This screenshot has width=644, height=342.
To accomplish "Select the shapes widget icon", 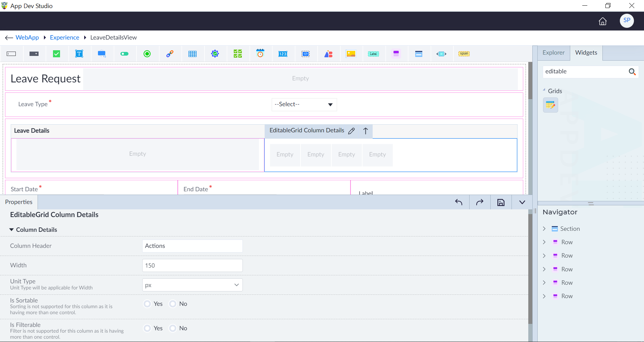I will point(328,54).
